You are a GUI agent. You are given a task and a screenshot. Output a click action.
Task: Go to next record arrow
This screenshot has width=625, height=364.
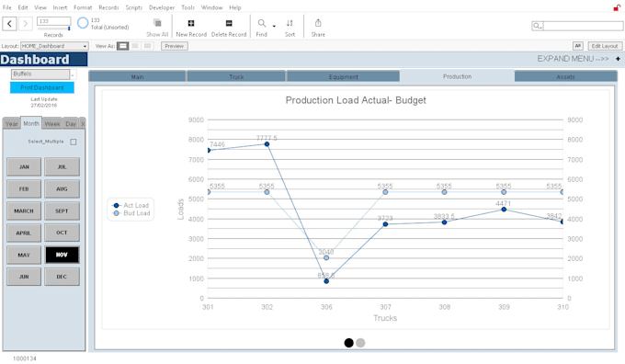coord(25,24)
